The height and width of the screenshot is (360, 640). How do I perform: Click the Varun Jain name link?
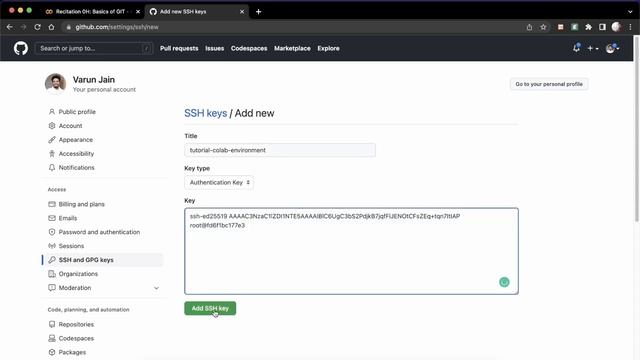click(x=93, y=80)
